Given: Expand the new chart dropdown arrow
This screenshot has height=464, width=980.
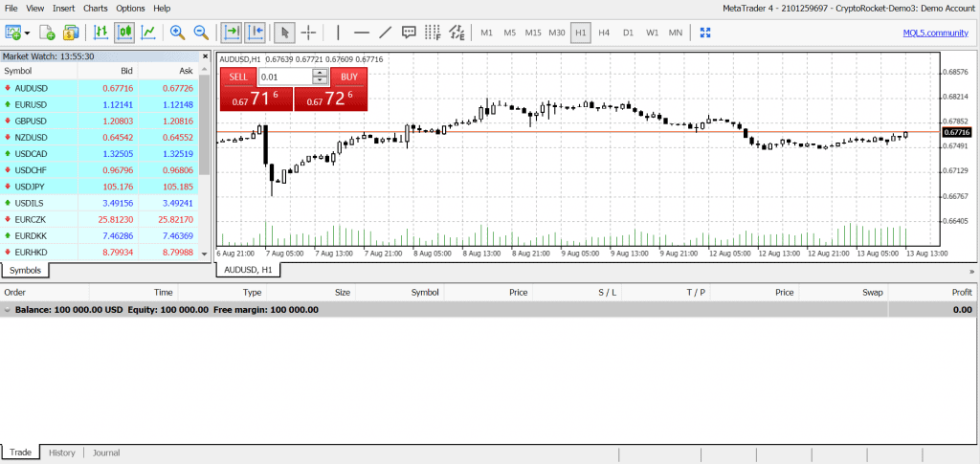Looking at the screenshot, I should pos(26,33).
